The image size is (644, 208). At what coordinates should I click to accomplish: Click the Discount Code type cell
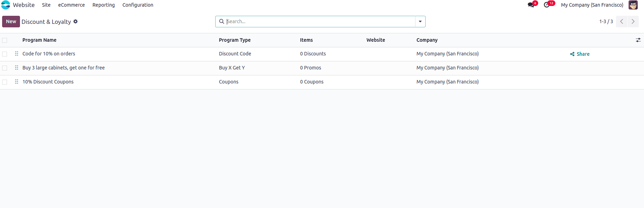235,54
